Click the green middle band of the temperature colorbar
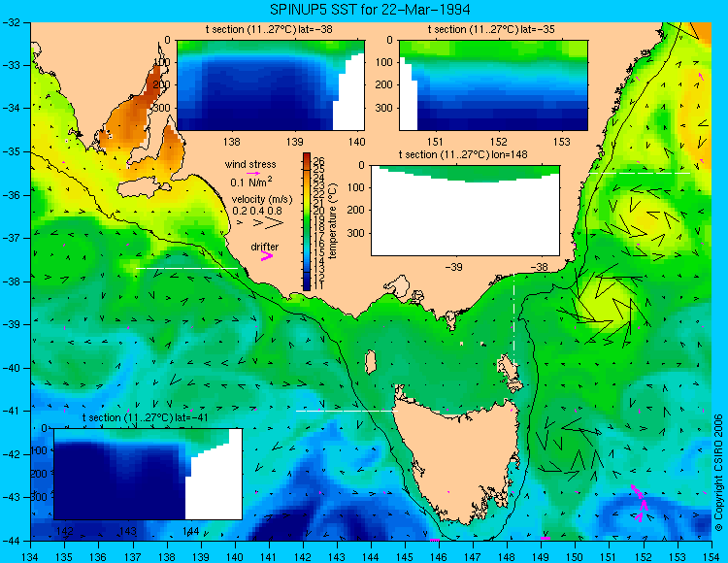 [x=307, y=222]
